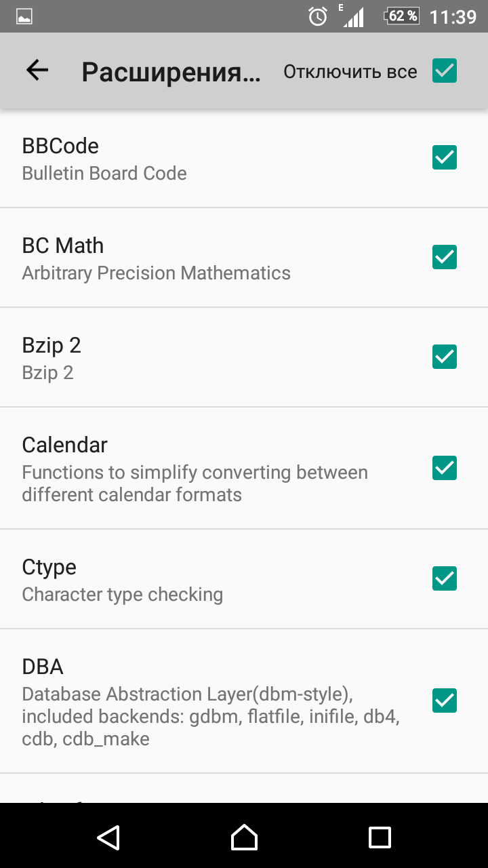The height and width of the screenshot is (868, 488).
Task: Tap the clock time in status bar
Action: pyautogui.click(x=453, y=16)
